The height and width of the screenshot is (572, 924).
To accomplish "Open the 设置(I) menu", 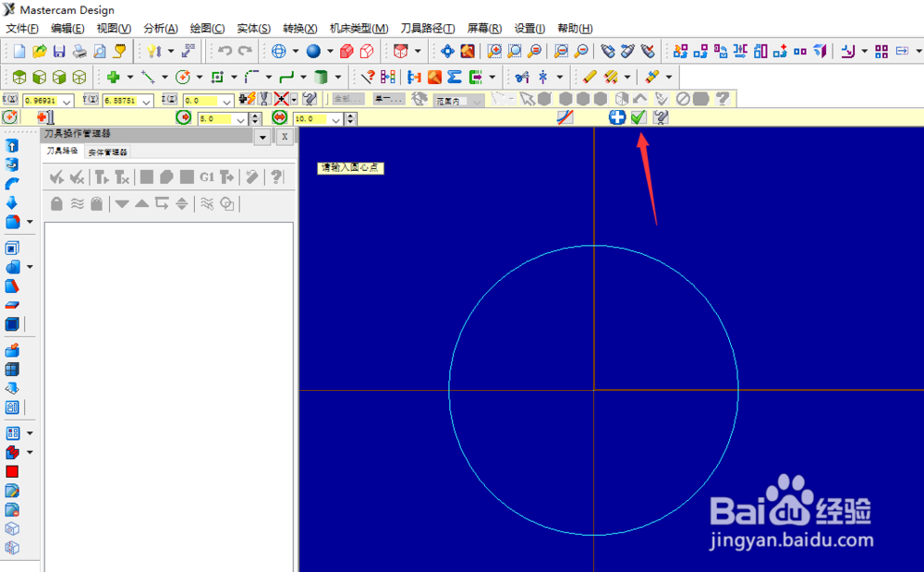I will point(529,29).
